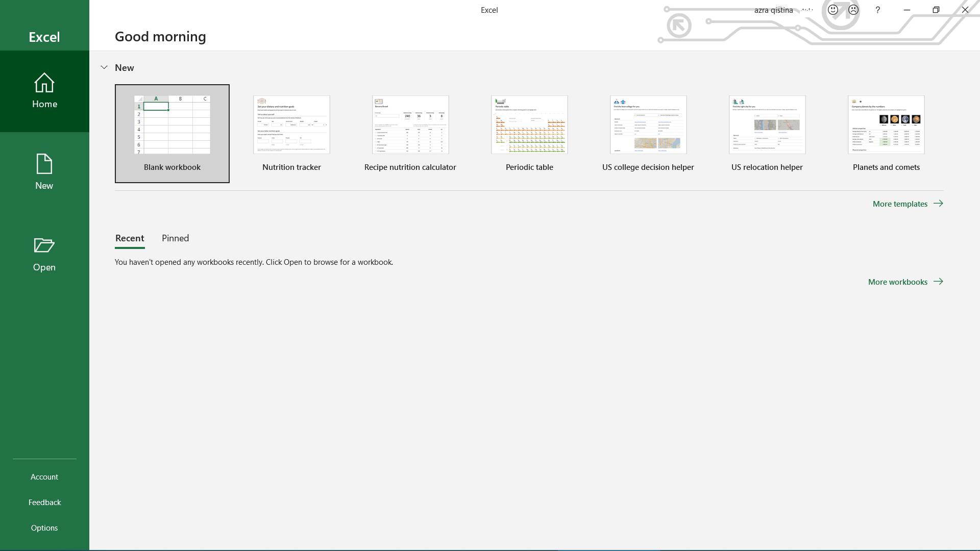Click the azra qistina account name
Image resolution: width=980 pixels, height=551 pixels.
tap(773, 10)
